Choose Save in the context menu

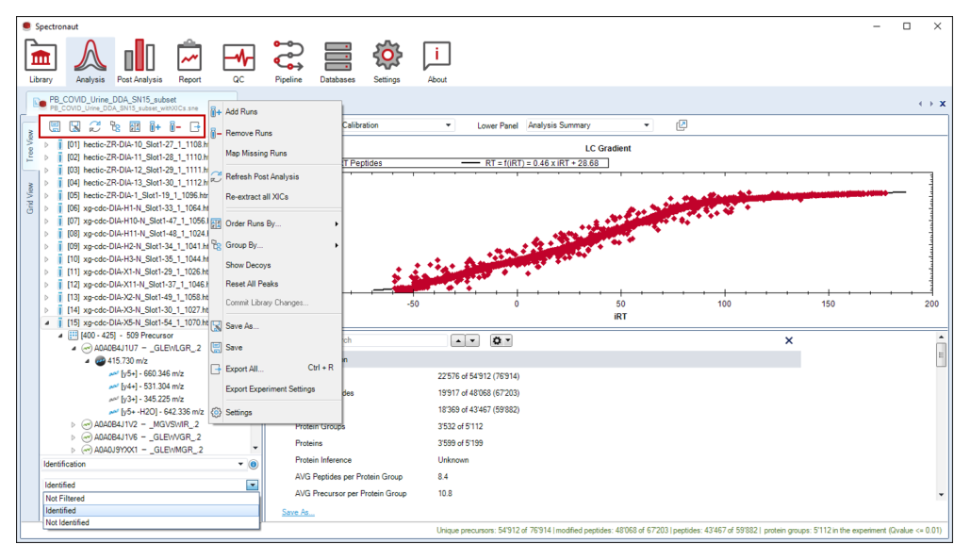(275, 348)
